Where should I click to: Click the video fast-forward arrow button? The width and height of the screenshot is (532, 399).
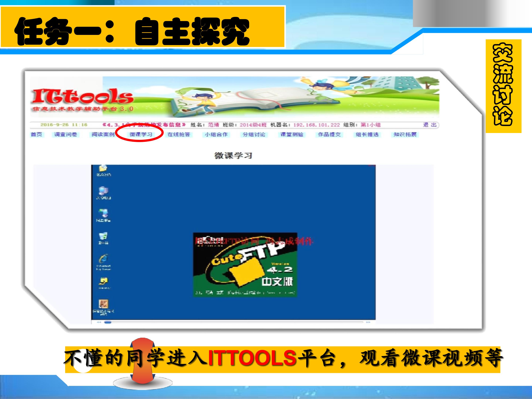click(368, 322)
